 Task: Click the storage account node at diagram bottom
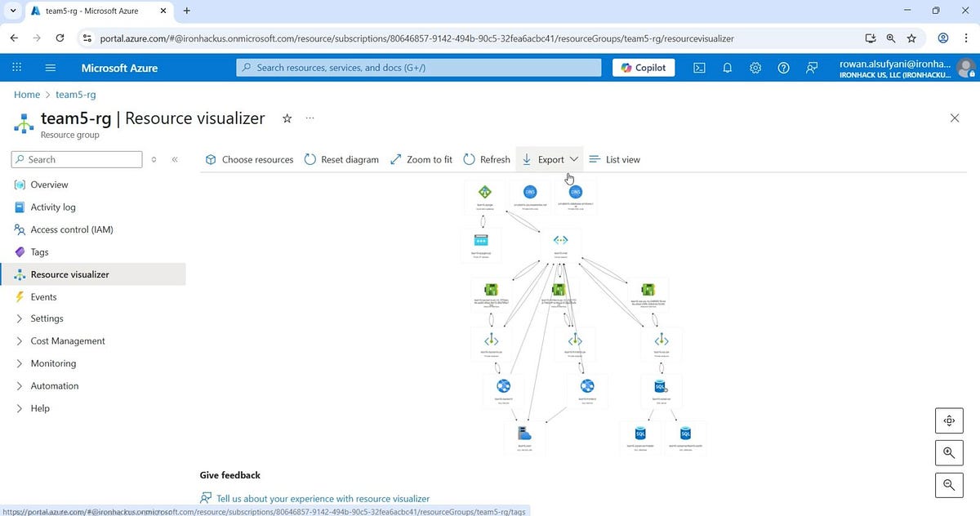tap(523, 434)
